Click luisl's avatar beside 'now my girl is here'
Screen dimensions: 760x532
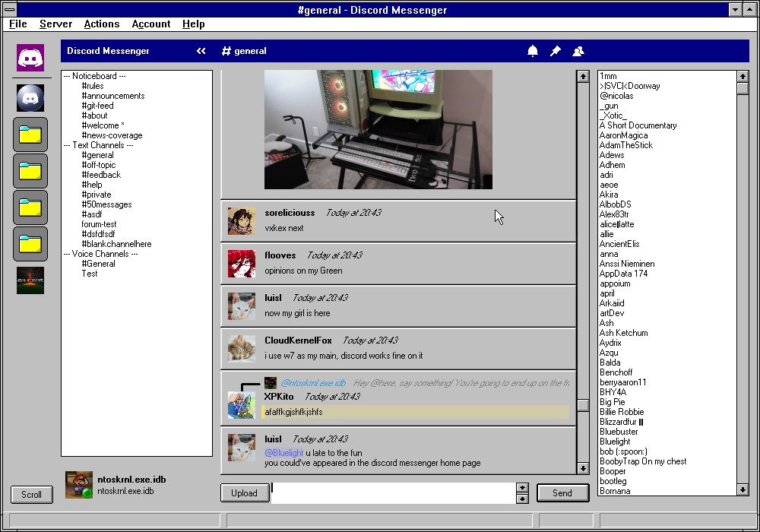[x=242, y=306]
